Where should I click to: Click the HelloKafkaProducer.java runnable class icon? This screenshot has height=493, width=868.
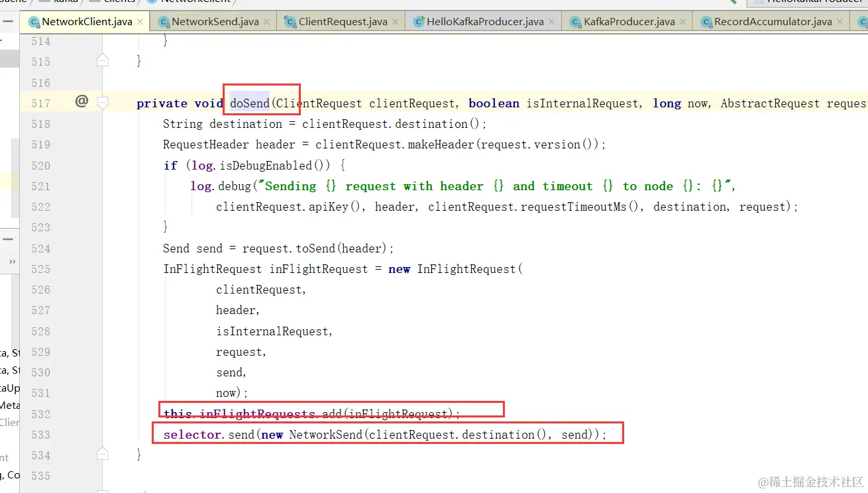point(418,22)
